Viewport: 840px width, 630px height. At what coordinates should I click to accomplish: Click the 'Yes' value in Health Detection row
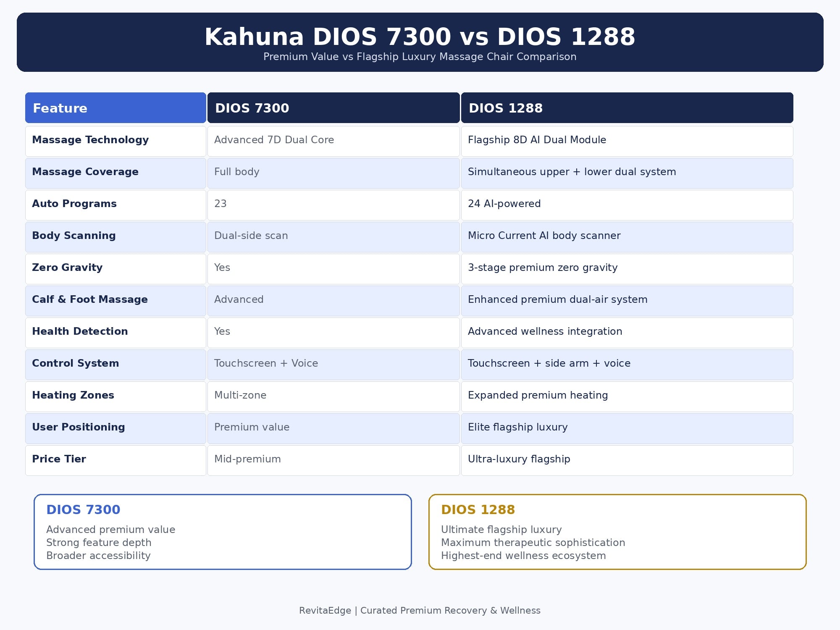pyautogui.click(x=222, y=331)
